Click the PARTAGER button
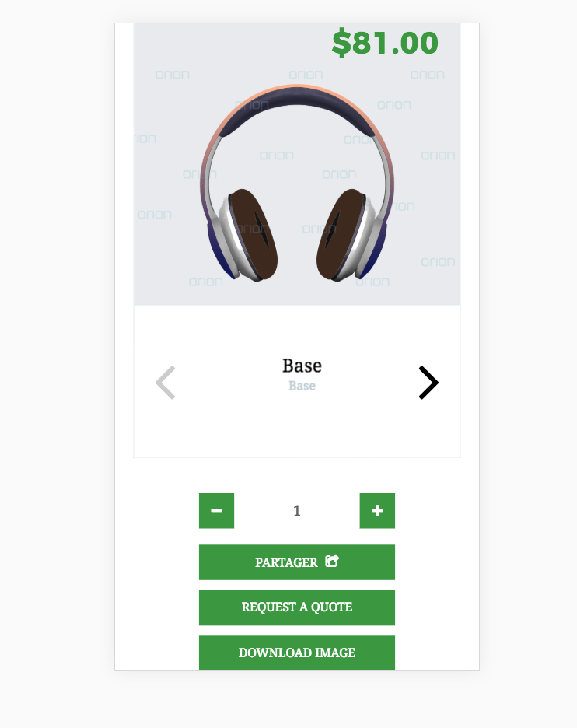Image resolution: width=577 pixels, height=728 pixels. point(297,562)
